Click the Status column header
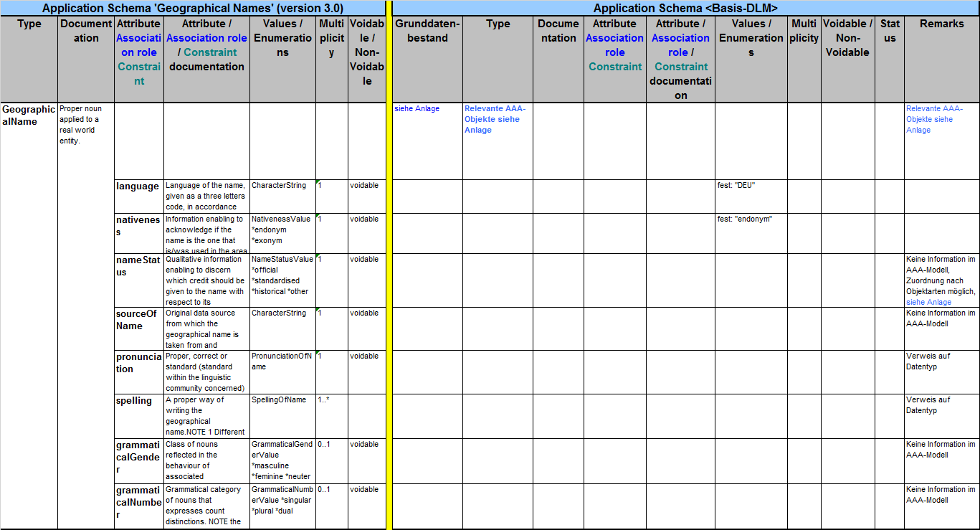The image size is (980, 530). [890, 59]
